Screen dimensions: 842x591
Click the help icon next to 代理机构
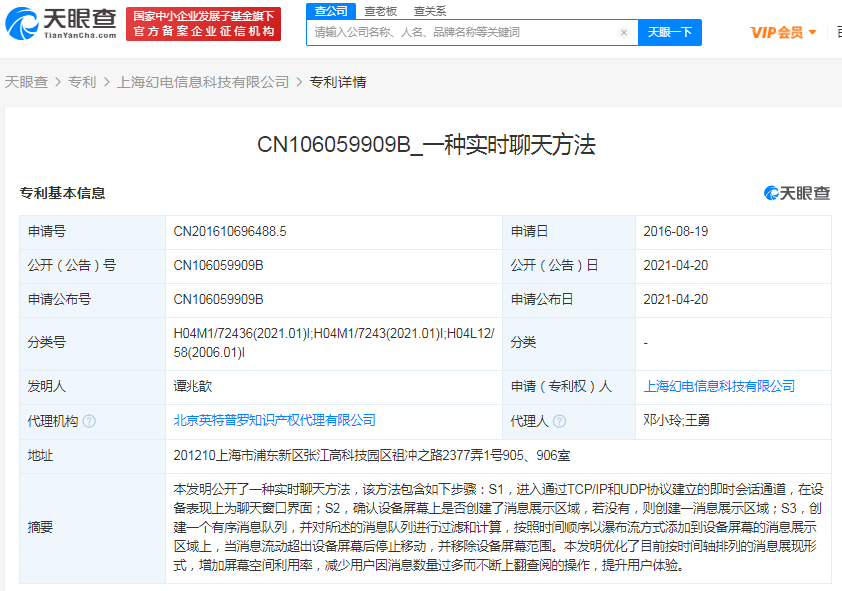point(90,421)
